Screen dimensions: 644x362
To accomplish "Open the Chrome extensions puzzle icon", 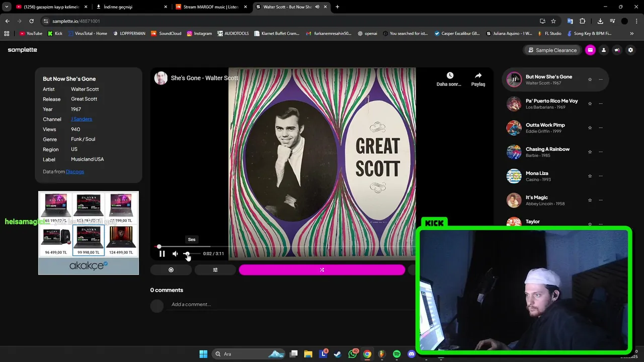I will click(x=583, y=21).
